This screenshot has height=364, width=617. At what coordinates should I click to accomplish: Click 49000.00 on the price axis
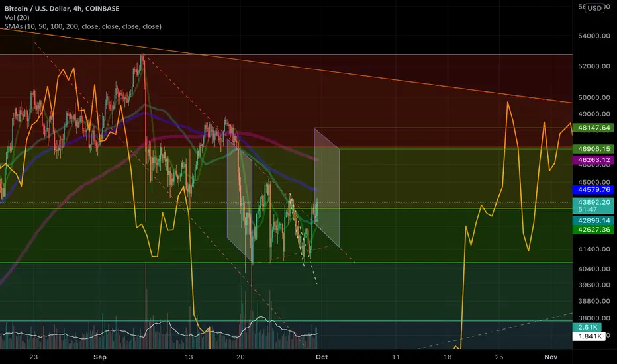594,114
